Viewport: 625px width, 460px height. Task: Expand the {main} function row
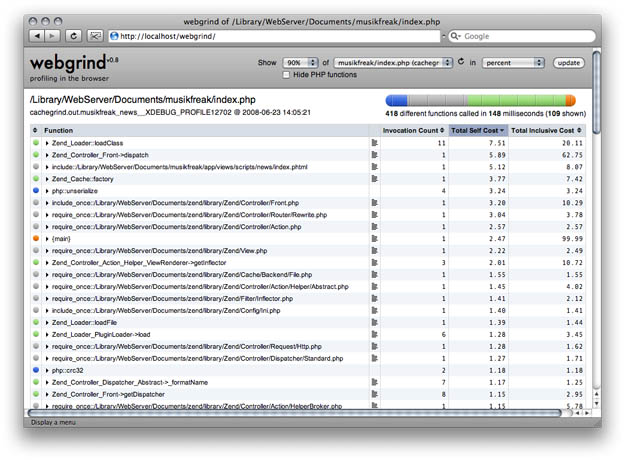(47, 239)
